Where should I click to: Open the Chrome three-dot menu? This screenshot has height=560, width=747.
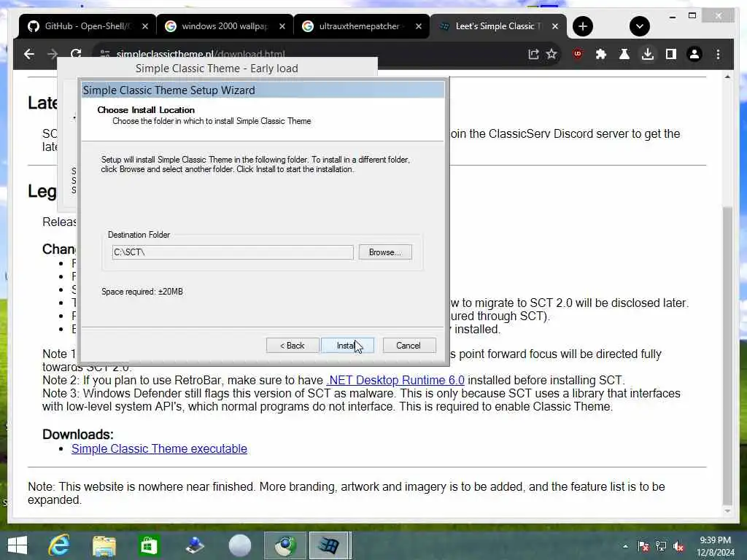pyautogui.click(x=718, y=54)
